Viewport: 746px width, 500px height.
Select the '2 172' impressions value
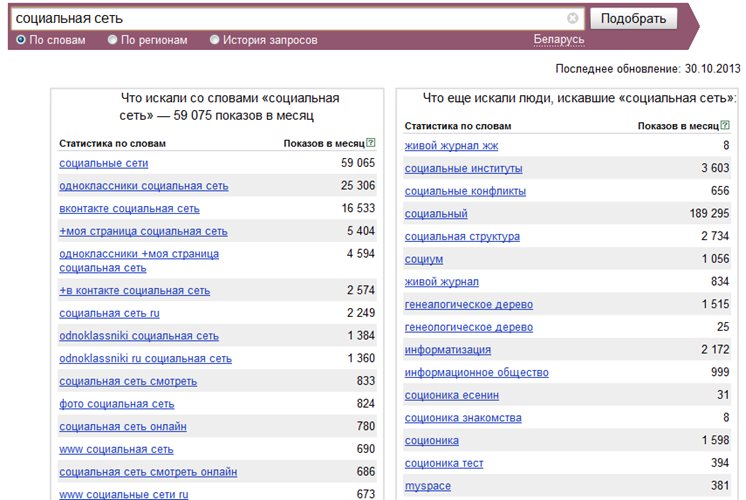715,349
